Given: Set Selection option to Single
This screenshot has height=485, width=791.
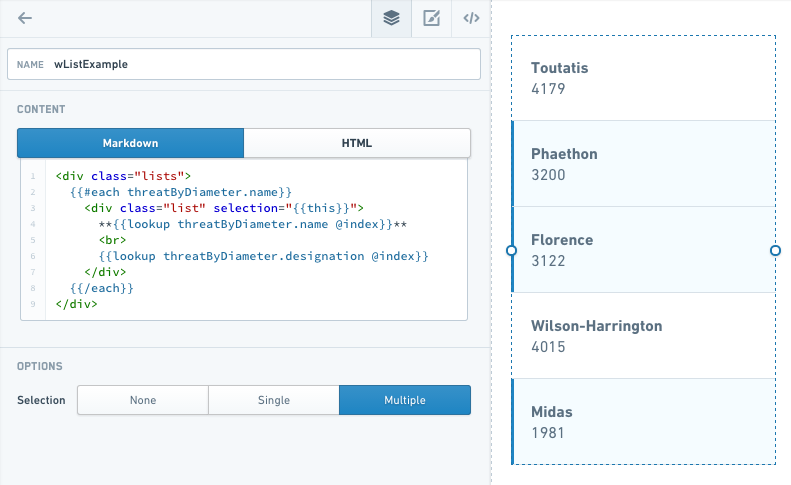Looking at the screenshot, I should (274, 400).
